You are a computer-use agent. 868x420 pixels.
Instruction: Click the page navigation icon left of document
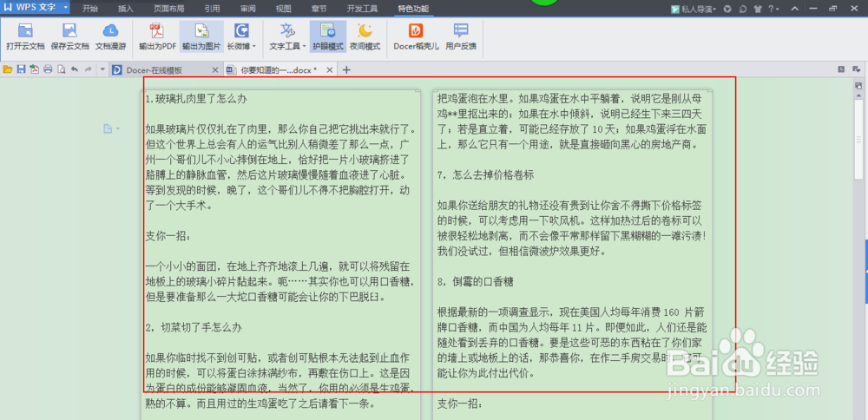[109, 129]
